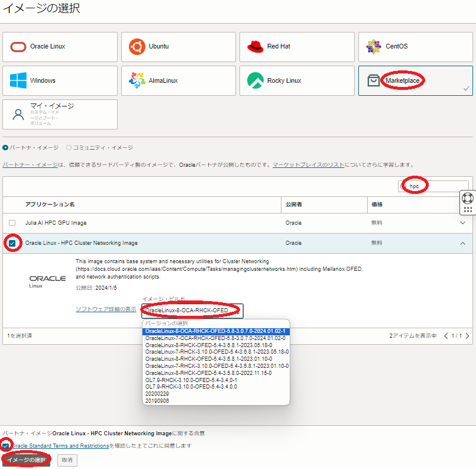Viewport: 476px width, 469px height.
Task: Pick the Rocky Linux logo tile
Action: point(255,80)
